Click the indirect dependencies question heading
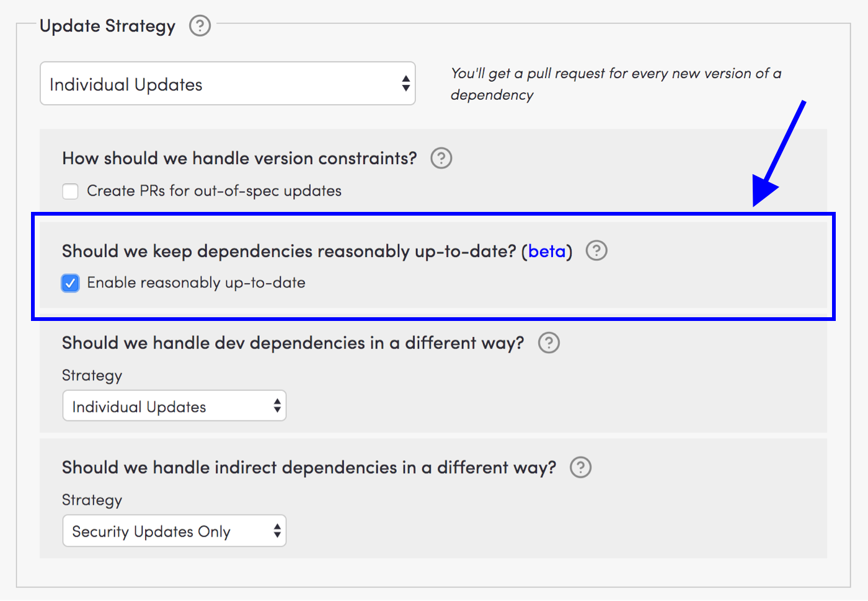Viewport: 868px width, 601px height. coord(309,467)
